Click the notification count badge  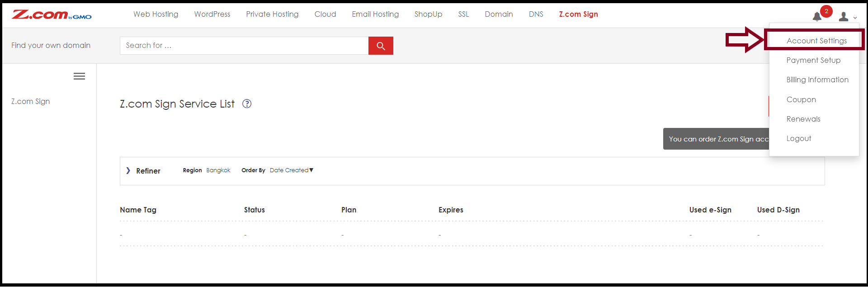coord(826,11)
